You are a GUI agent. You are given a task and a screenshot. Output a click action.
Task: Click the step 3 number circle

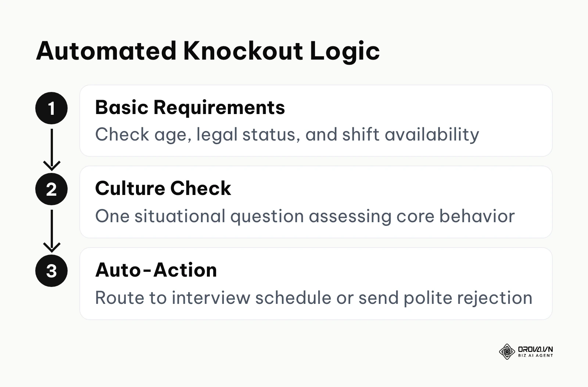[x=51, y=271]
